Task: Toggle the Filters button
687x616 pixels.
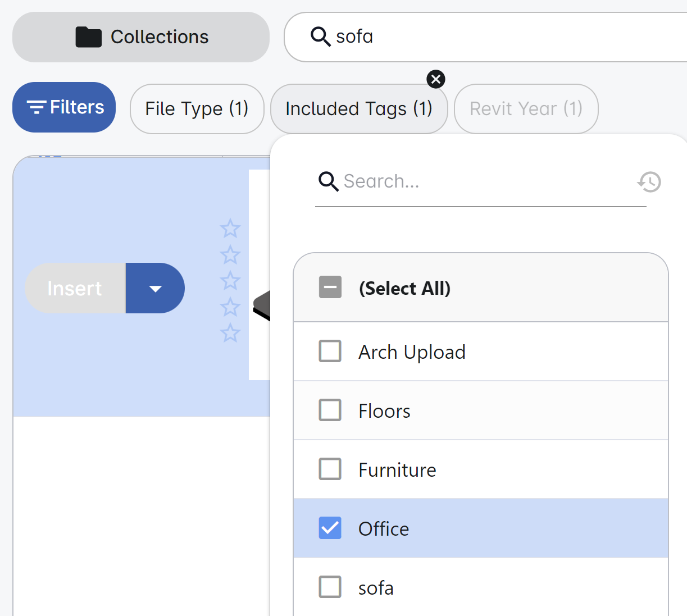Action: coord(64,107)
